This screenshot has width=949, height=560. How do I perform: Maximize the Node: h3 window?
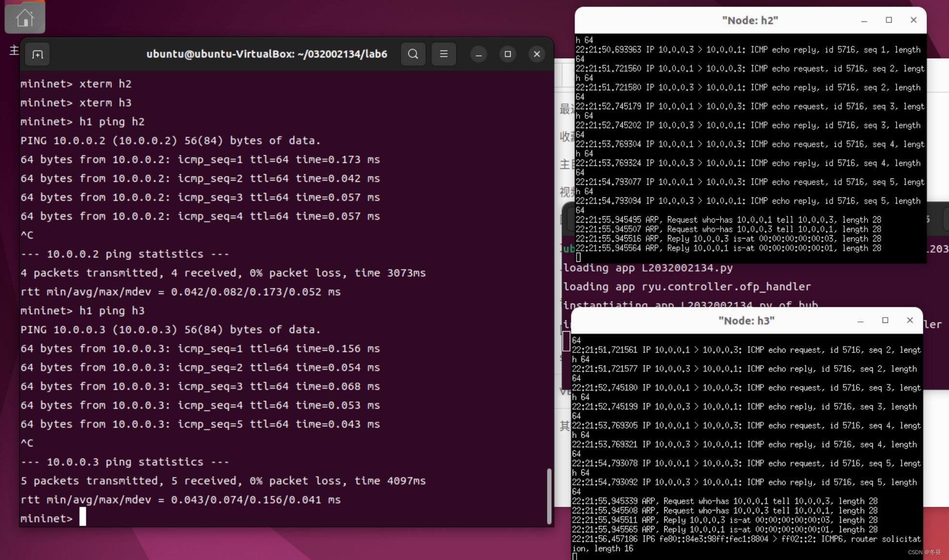point(885,320)
